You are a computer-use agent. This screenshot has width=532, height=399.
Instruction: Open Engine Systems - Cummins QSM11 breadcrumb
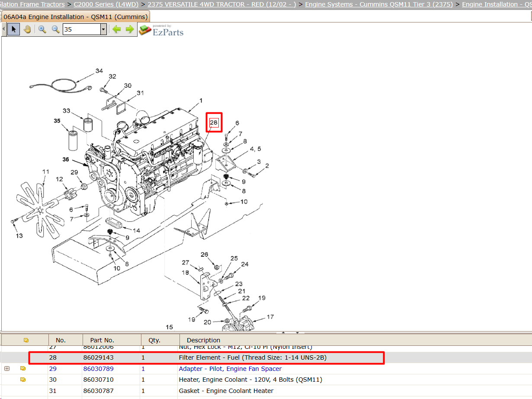379,4
